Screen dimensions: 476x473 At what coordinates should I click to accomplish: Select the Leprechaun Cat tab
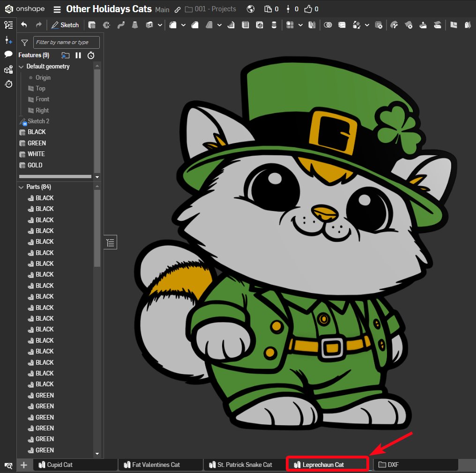click(x=327, y=465)
